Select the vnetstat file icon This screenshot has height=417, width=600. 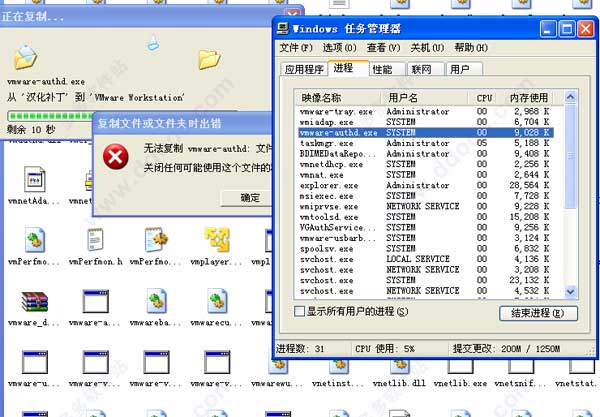[x=582, y=367]
